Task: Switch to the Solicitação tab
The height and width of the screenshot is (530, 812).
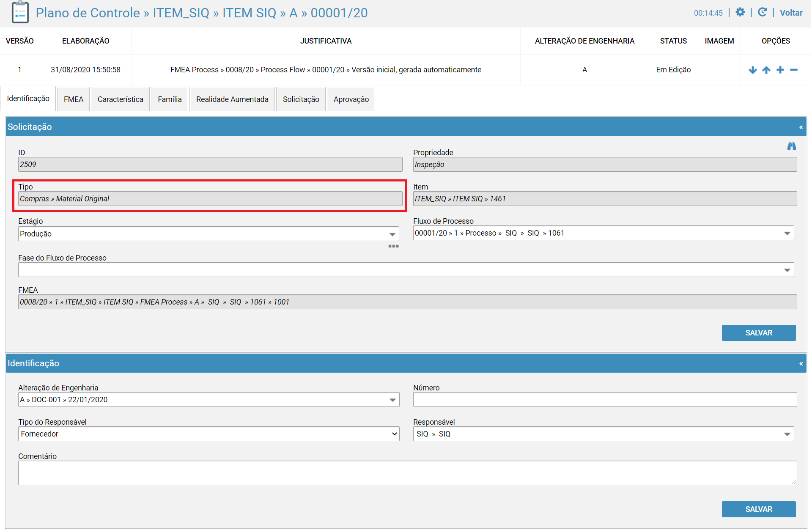Action: click(x=301, y=99)
